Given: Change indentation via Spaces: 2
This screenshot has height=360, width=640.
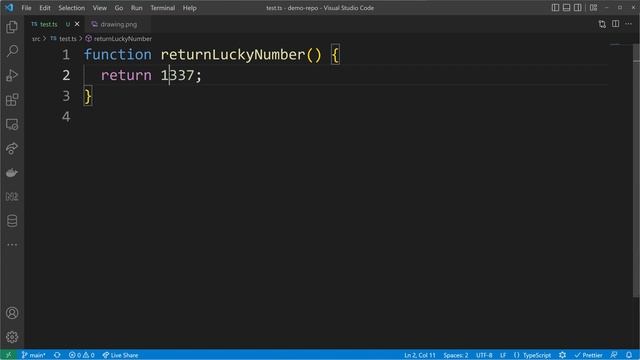Looking at the screenshot, I should click(456, 355).
